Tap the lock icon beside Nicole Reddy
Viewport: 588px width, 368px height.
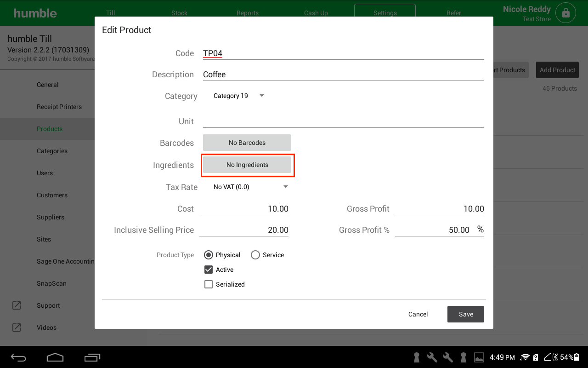click(x=565, y=13)
